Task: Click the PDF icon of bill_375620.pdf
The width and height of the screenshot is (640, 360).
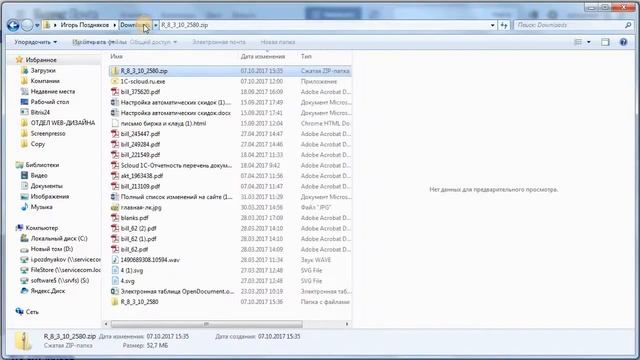Action: pyautogui.click(x=115, y=92)
